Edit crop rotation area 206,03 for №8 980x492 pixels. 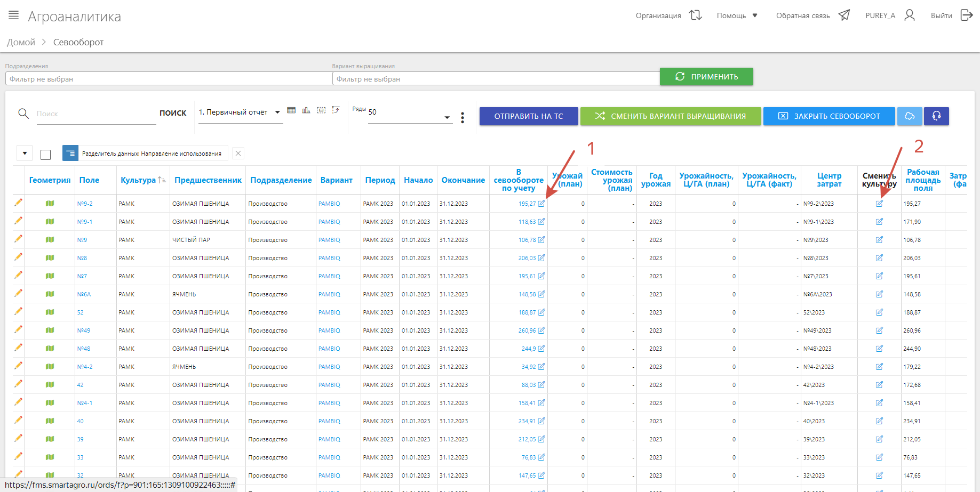[541, 258]
